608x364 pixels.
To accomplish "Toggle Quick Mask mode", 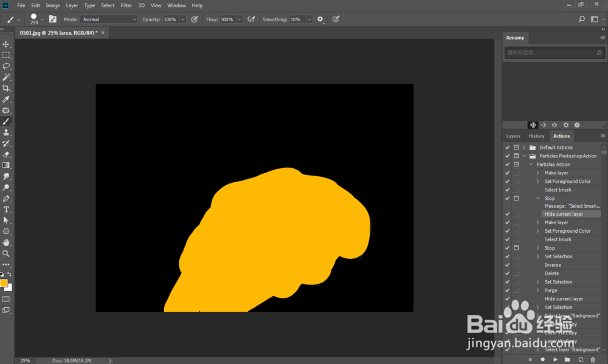I will pyautogui.click(x=6, y=299).
